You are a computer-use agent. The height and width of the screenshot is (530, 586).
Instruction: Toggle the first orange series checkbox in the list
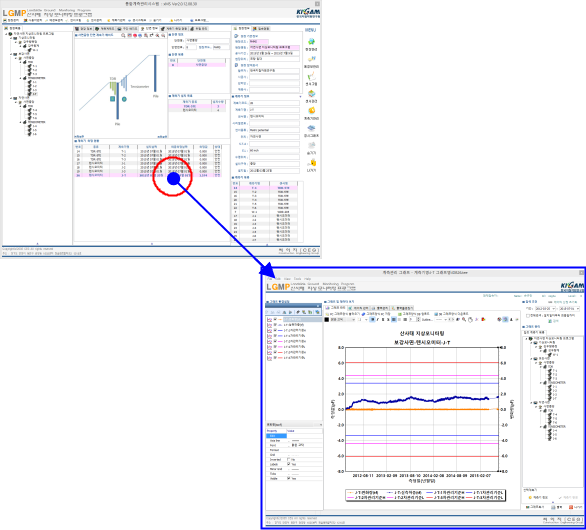click(275, 320)
